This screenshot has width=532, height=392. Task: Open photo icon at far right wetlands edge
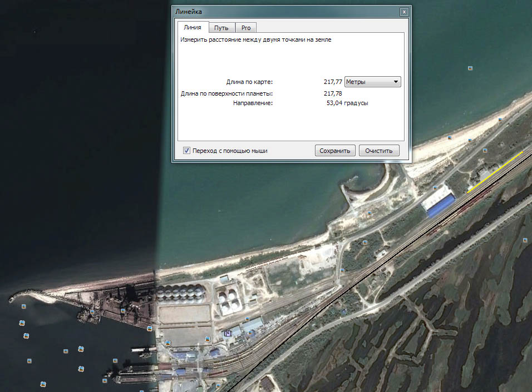524,239
